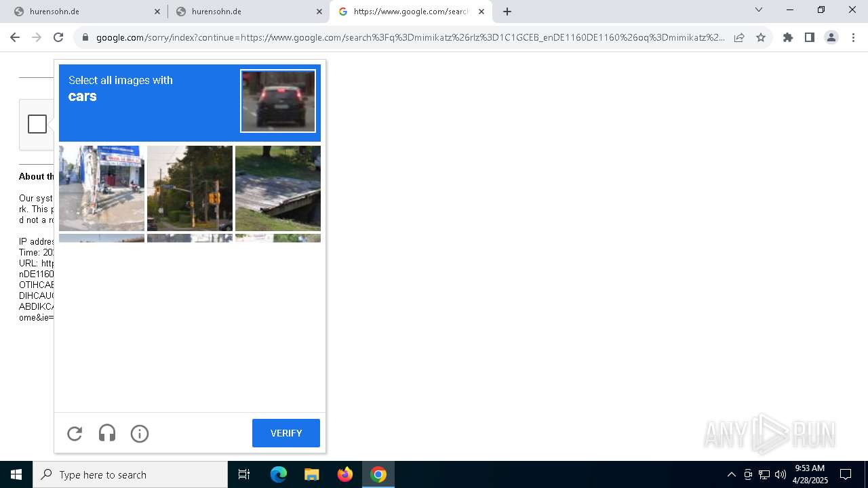Image resolution: width=868 pixels, height=488 pixels.
Task: Bookmark this page with star icon
Action: pyautogui.click(x=761, y=37)
